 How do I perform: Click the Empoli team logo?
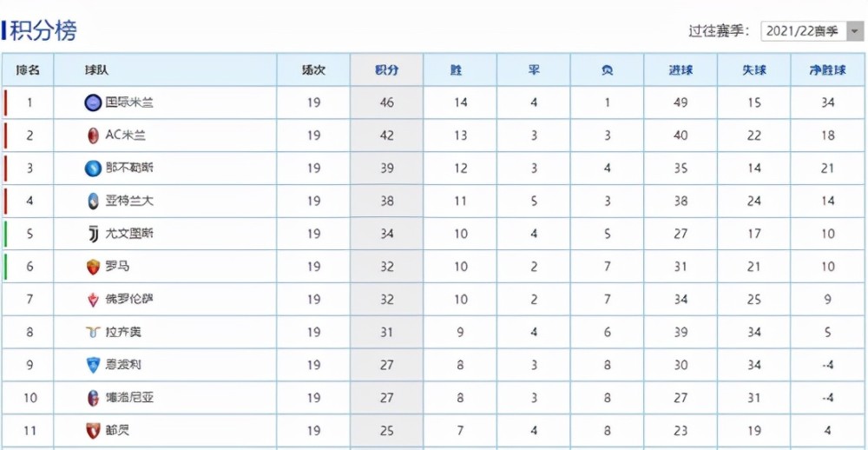tap(93, 365)
